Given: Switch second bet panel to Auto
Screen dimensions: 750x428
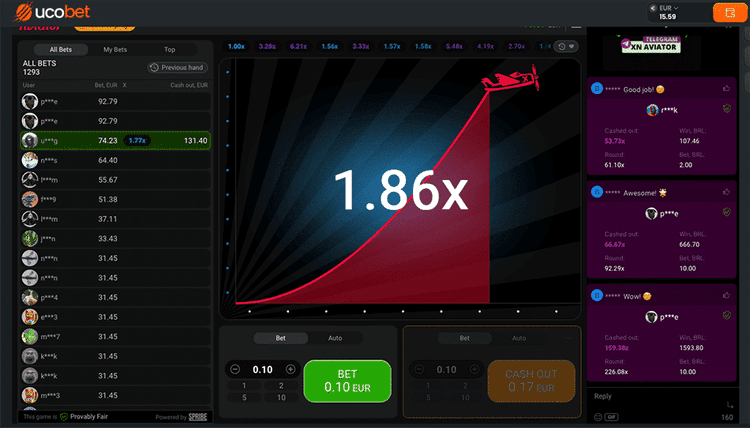Looking at the screenshot, I should 519,338.
